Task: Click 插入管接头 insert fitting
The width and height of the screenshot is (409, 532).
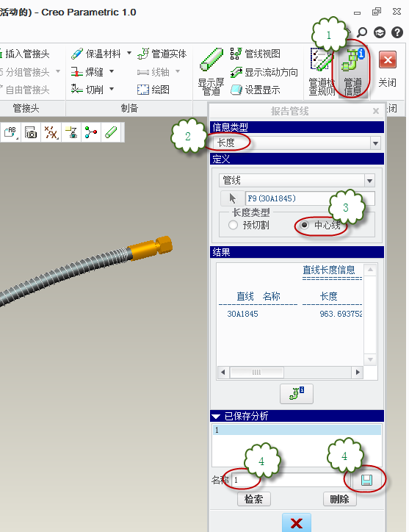Action: 24,54
